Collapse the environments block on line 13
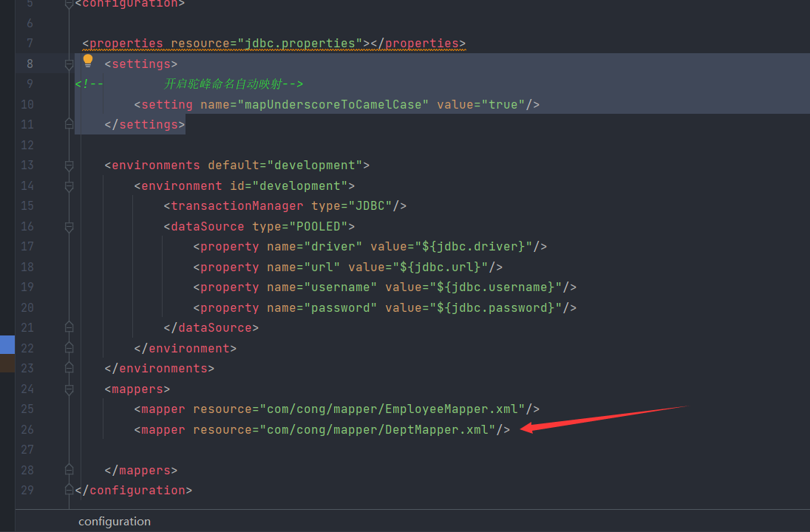The image size is (810, 532). pyautogui.click(x=69, y=166)
